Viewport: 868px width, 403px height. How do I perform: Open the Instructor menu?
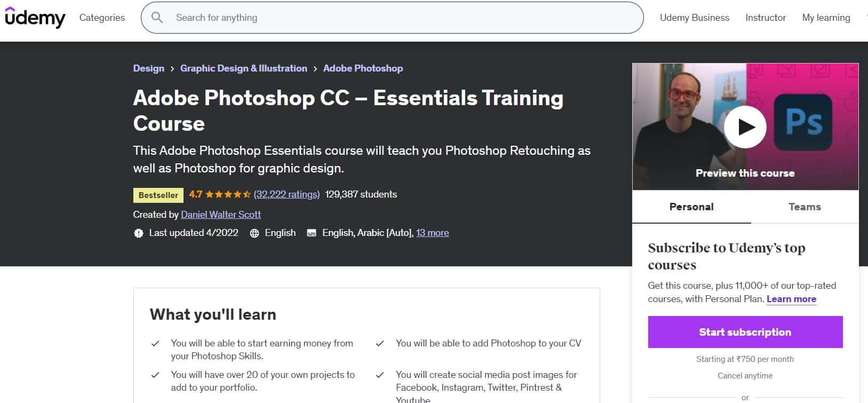766,18
